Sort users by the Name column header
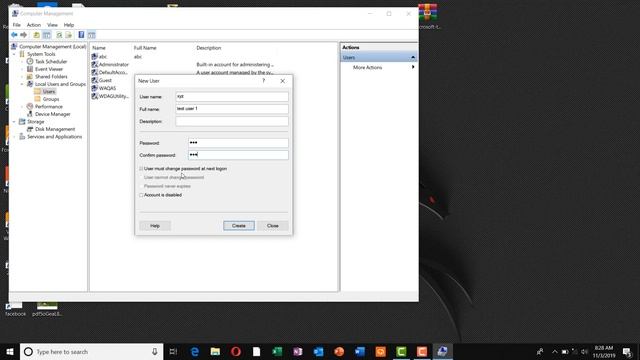The width and height of the screenshot is (640, 360). [x=99, y=48]
